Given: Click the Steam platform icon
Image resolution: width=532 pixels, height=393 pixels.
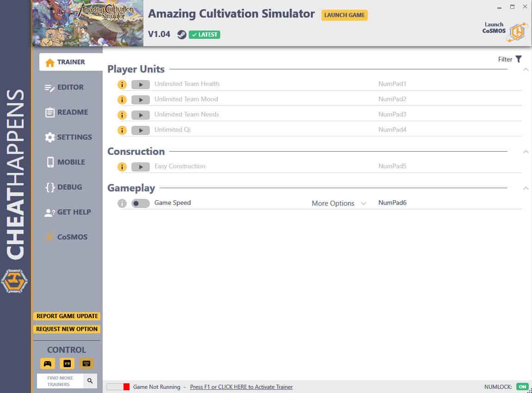Looking at the screenshot, I should pyautogui.click(x=181, y=35).
